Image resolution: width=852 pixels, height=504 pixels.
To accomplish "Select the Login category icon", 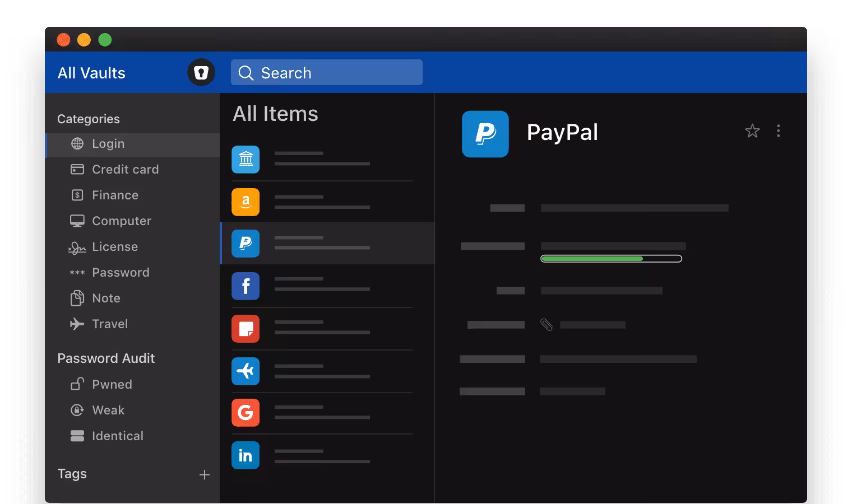I will pos(78,144).
